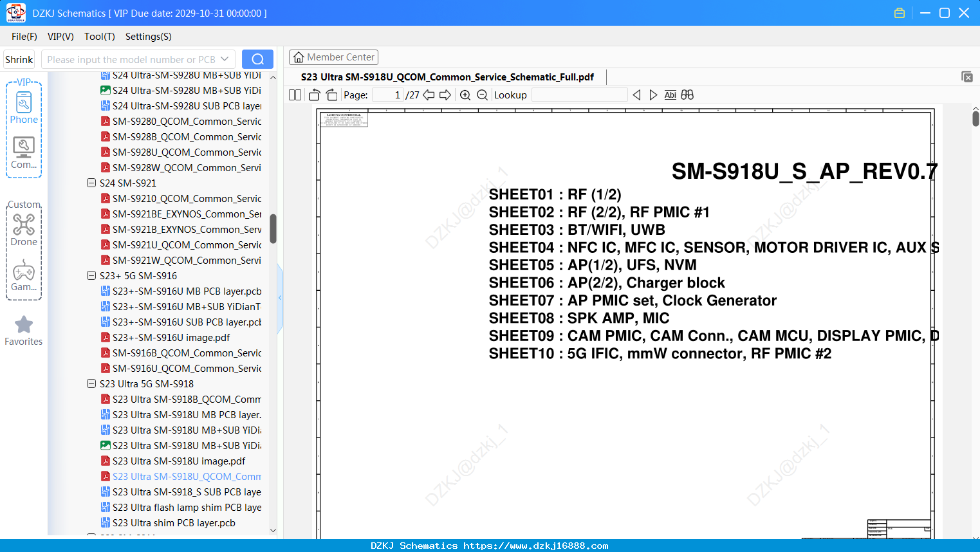Image resolution: width=980 pixels, height=552 pixels.
Task: Go to previous page arrow
Action: pyautogui.click(x=429, y=95)
